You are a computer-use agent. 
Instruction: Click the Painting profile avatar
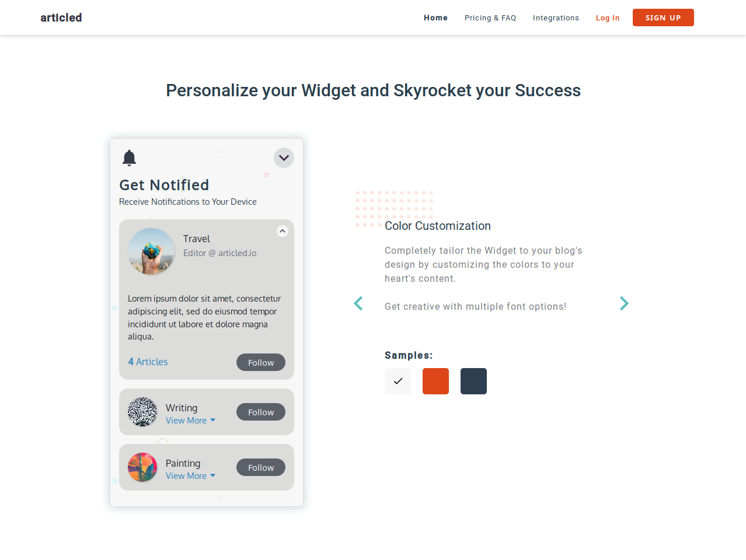(x=142, y=467)
